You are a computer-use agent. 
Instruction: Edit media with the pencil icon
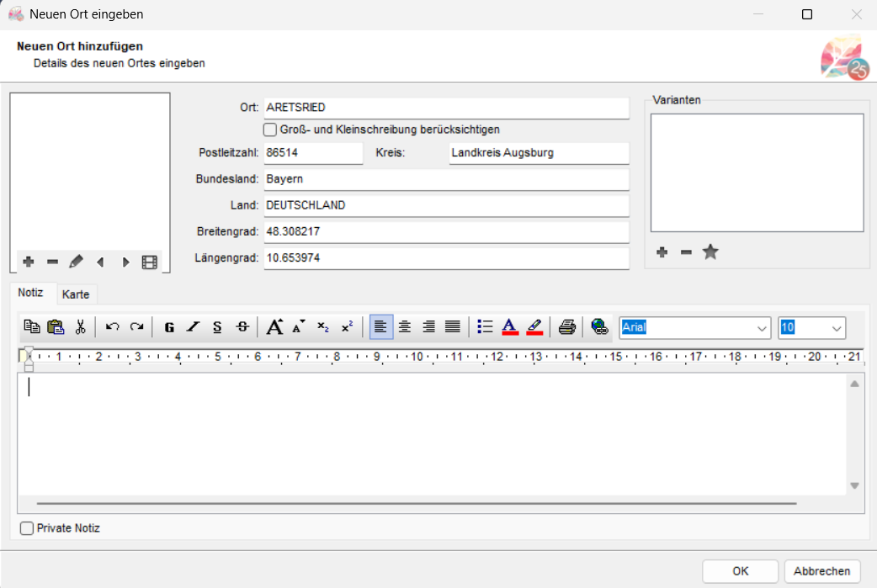pyautogui.click(x=76, y=262)
